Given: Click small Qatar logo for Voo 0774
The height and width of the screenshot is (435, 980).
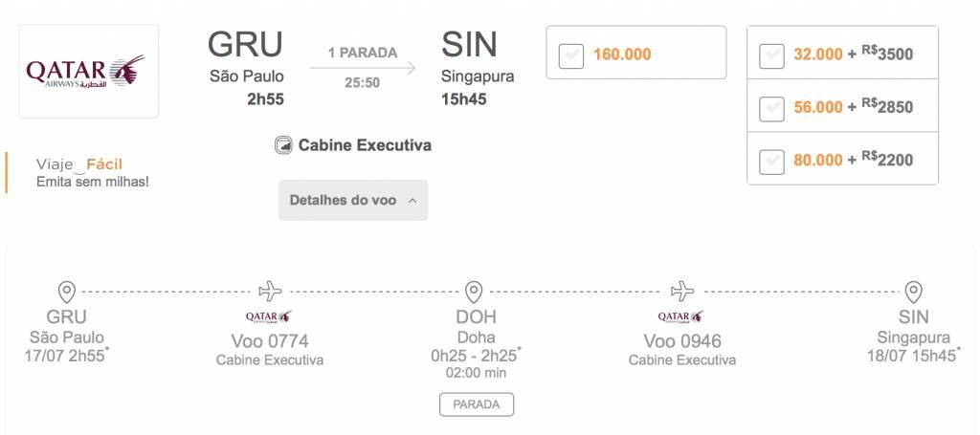Looking at the screenshot, I should [x=269, y=317].
